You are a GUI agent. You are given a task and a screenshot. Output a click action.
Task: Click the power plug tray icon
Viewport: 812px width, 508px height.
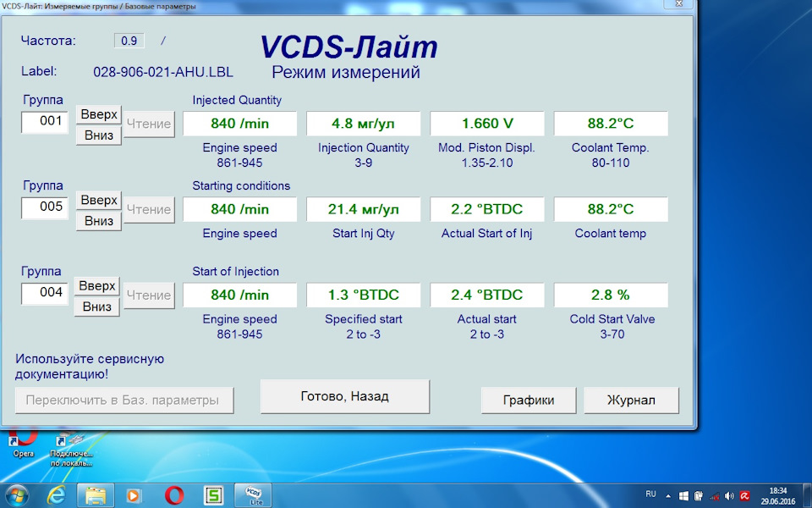click(x=699, y=496)
